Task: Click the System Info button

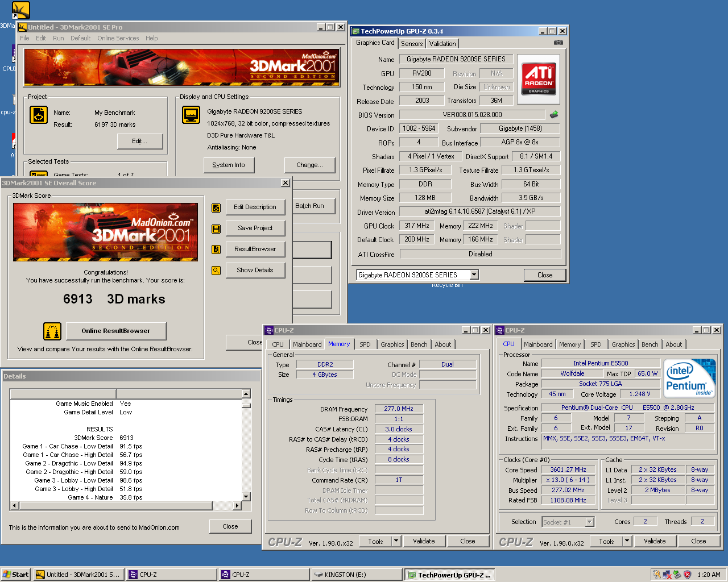Action: [229, 165]
